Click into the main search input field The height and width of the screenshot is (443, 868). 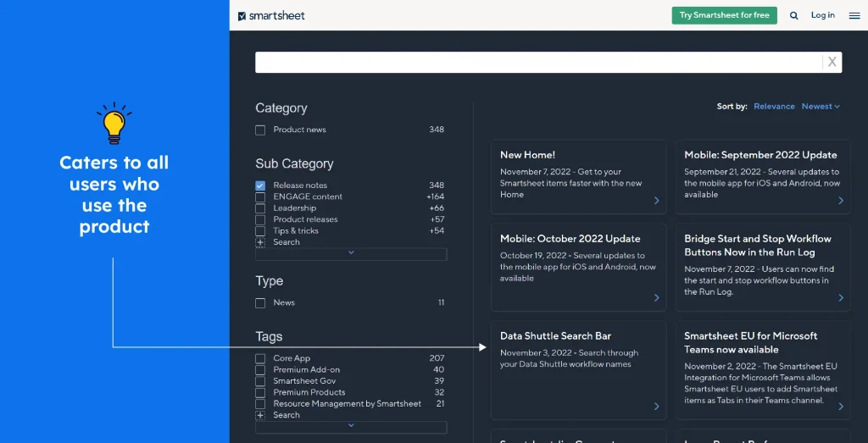pos(538,62)
